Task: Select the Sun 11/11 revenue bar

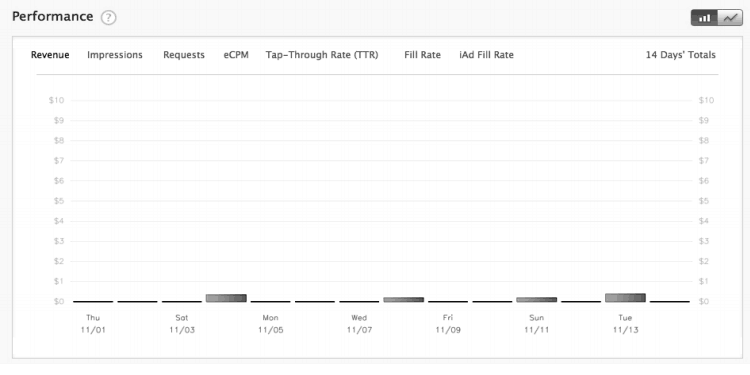Action: click(x=537, y=299)
